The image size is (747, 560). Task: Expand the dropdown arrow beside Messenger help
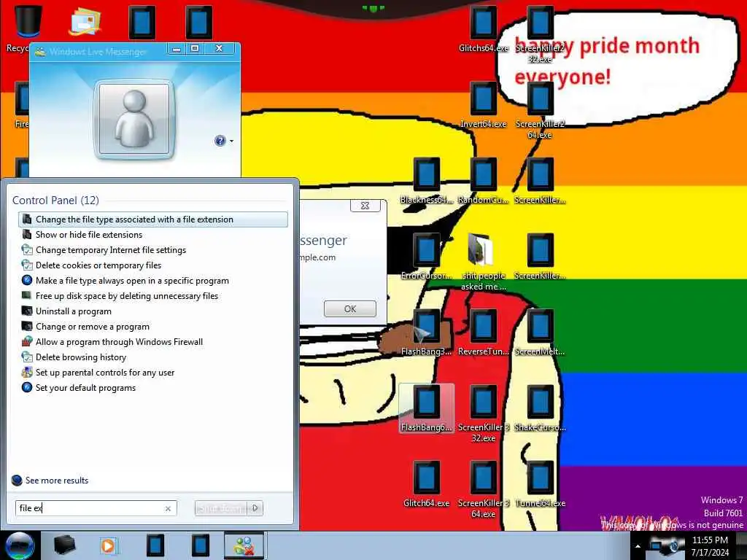[x=231, y=141]
